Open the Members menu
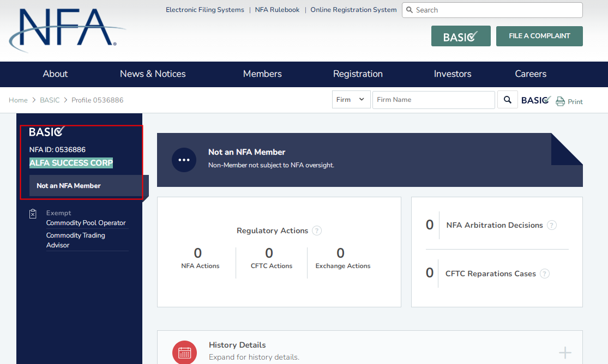 pyautogui.click(x=262, y=74)
